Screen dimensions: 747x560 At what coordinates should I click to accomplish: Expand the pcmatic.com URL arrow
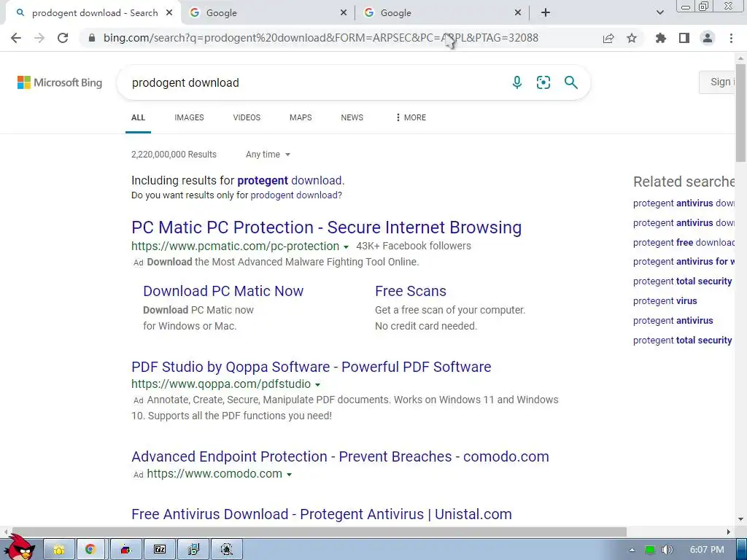(x=347, y=247)
